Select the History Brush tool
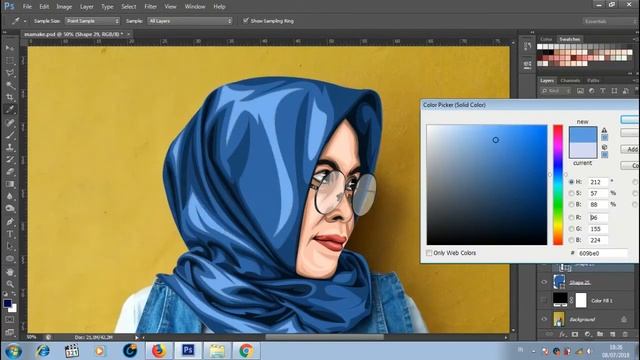The height and width of the screenshot is (360, 640). 9,160
